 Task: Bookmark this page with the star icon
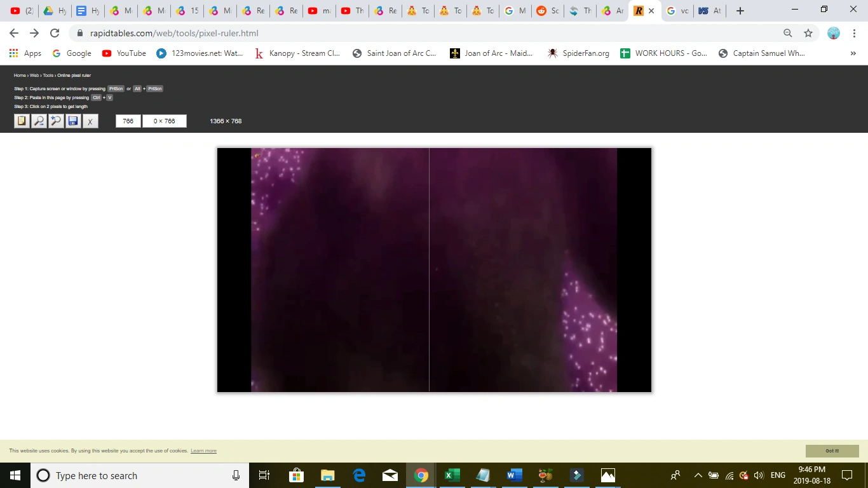(x=808, y=33)
